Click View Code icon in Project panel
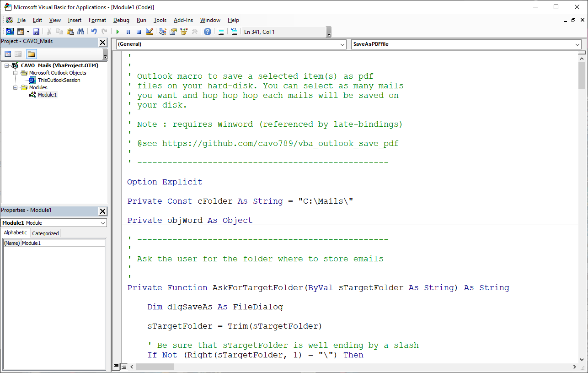The width and height of the screenshot is (588, 373). [x=8, y=54]
